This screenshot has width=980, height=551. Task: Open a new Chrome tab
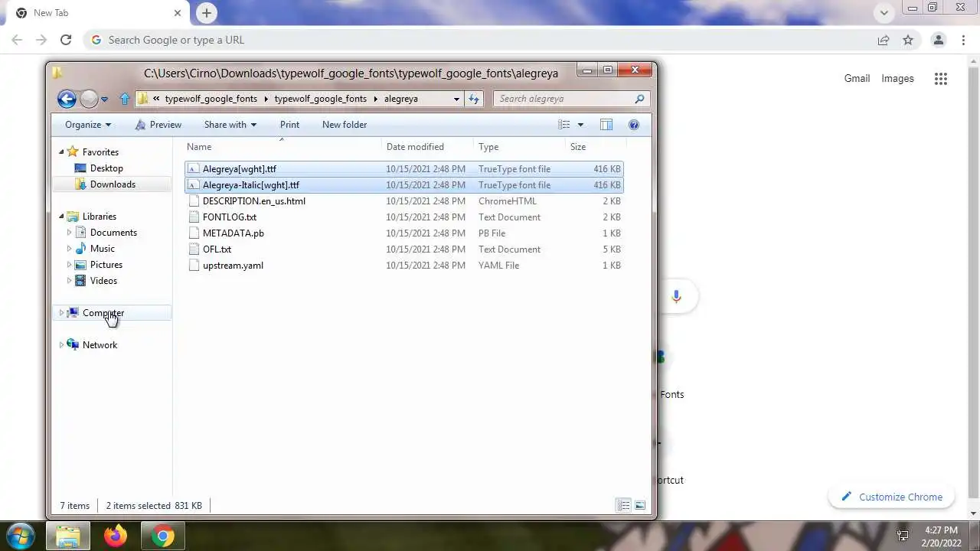[207, 13]
